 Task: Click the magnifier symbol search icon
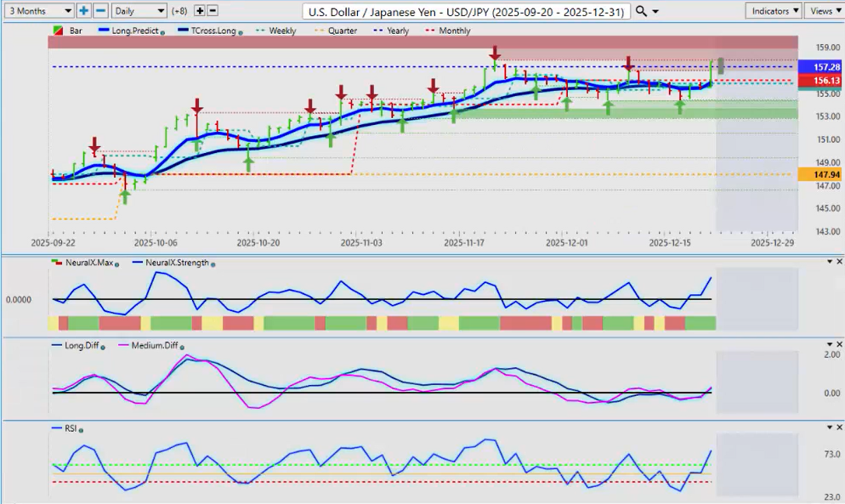(x=642, y=11)
